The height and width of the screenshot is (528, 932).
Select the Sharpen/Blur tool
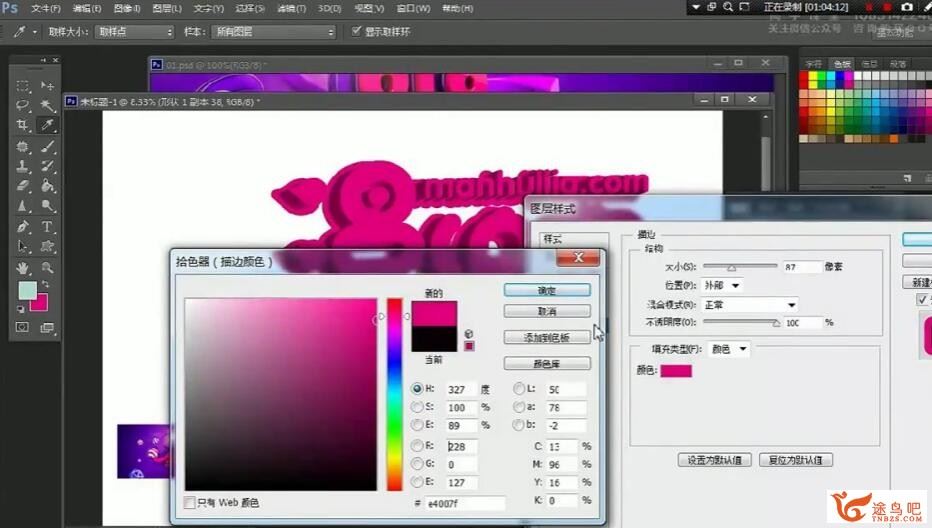point(23,206)
